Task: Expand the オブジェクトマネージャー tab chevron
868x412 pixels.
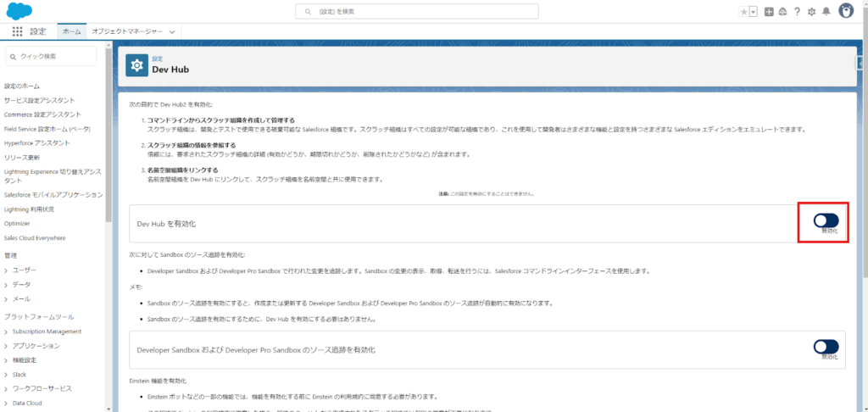Action: tap(171, 32)
